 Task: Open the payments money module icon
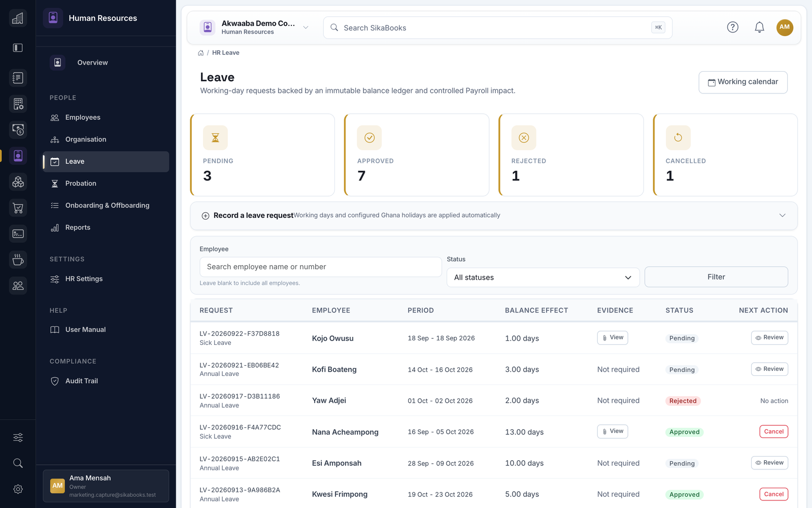(18, 130)
